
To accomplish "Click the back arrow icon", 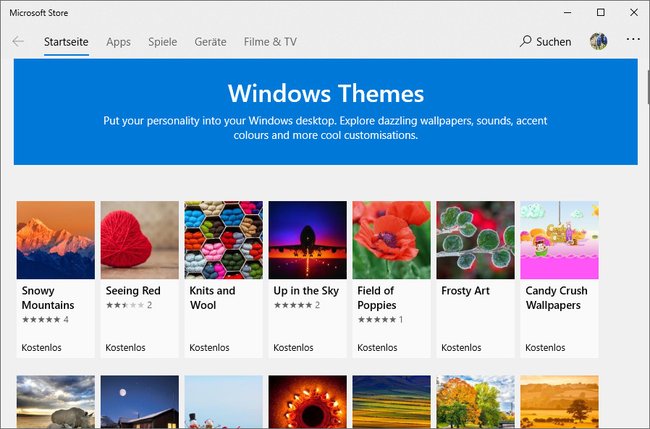I will coord(18,41).
